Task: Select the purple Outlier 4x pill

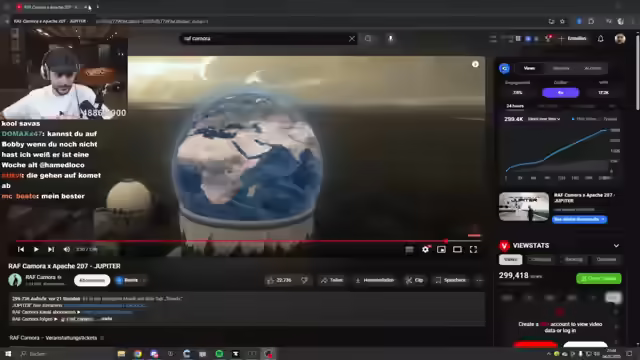Action: coord(560,93)
